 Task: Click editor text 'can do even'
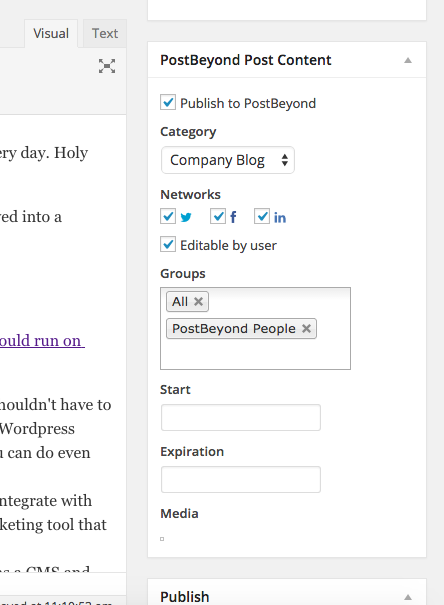[x=49, y=453]
